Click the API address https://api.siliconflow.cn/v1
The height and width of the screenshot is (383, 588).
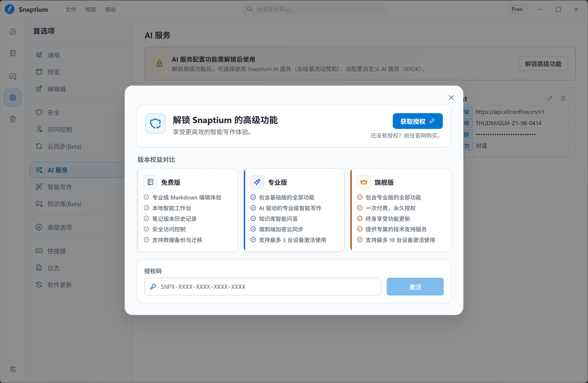point(510,112)
